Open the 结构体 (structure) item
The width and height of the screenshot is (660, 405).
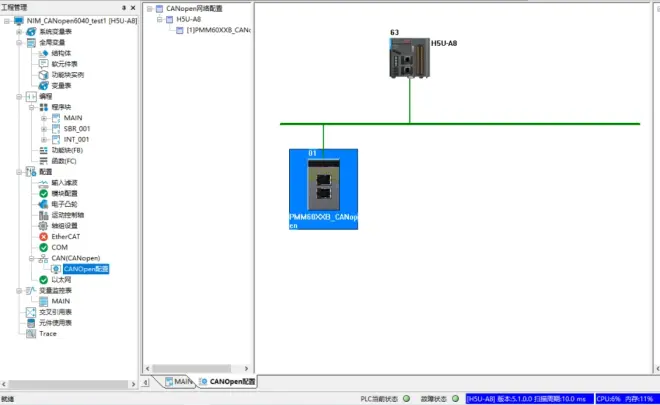[62, 53]
